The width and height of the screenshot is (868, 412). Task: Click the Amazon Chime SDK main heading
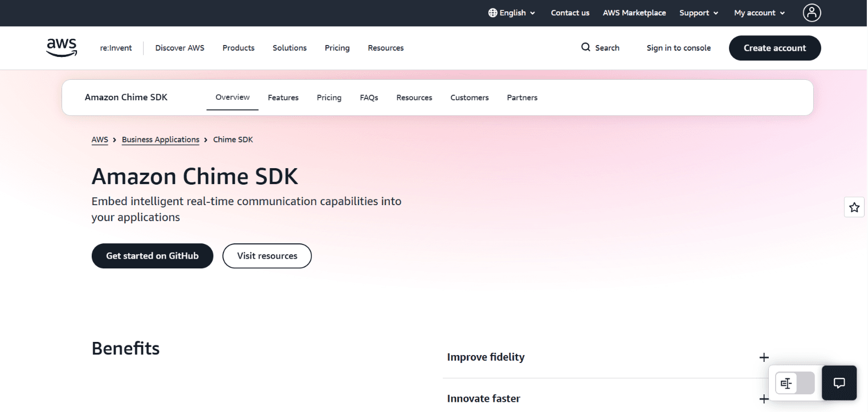click(x=195, y=177)
